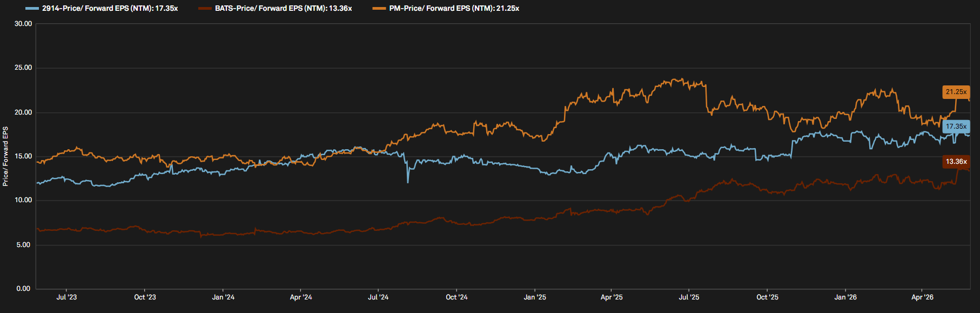Click the Jul '24 x-axis label
This screenshot has height=313, width=980.
(x=378, y=297)
